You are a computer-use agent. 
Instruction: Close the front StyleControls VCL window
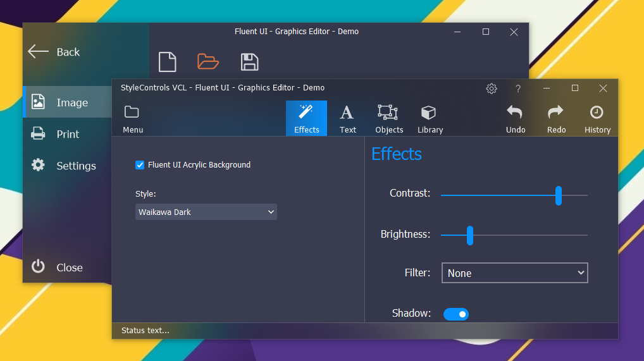pyautogui.click(x=603, y=89)
